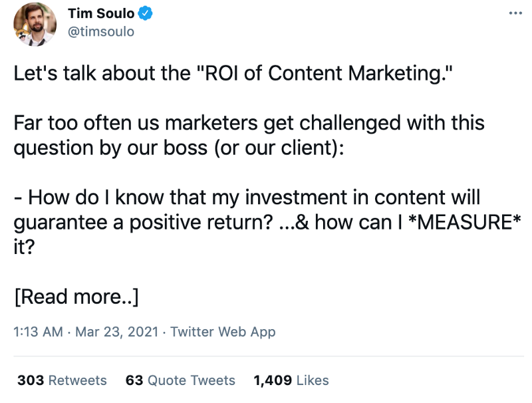Show the 1,409 Likes list
Screen dimensions: 532x403
pyautogui.click(x=291, y=380)
